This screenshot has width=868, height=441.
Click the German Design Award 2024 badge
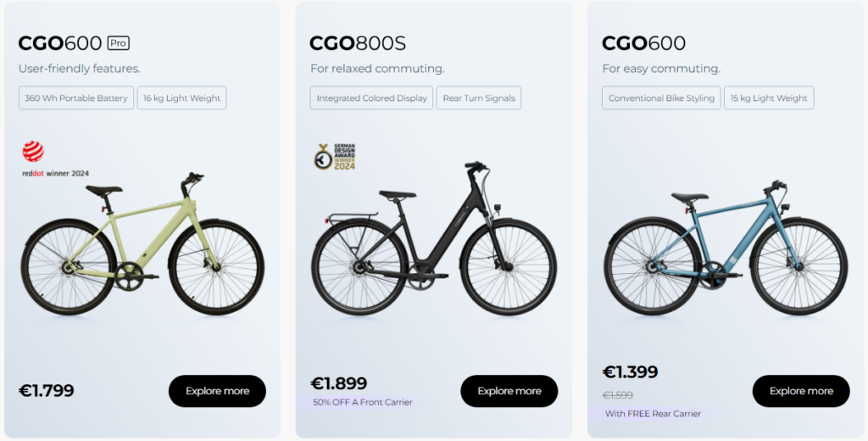point(335,157)
